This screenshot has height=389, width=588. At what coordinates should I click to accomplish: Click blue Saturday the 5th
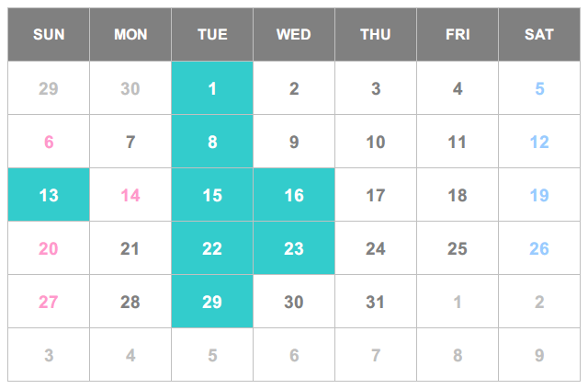pos(539,88)
